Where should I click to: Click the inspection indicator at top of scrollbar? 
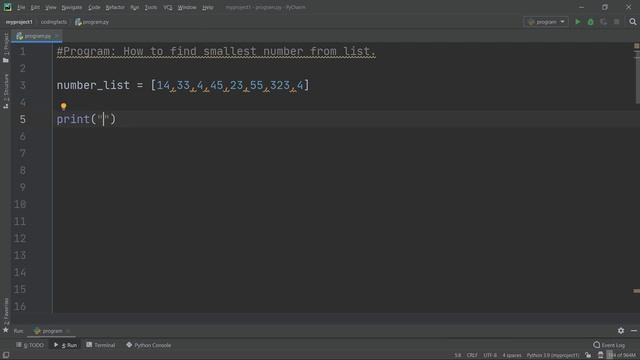coord(636,46)
